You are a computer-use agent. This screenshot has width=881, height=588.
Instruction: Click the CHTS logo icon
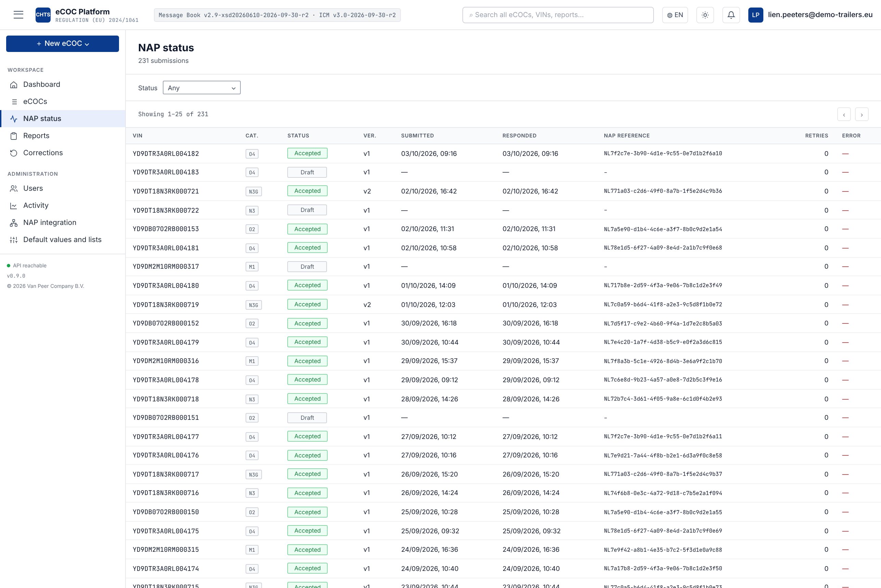[43, 15]
